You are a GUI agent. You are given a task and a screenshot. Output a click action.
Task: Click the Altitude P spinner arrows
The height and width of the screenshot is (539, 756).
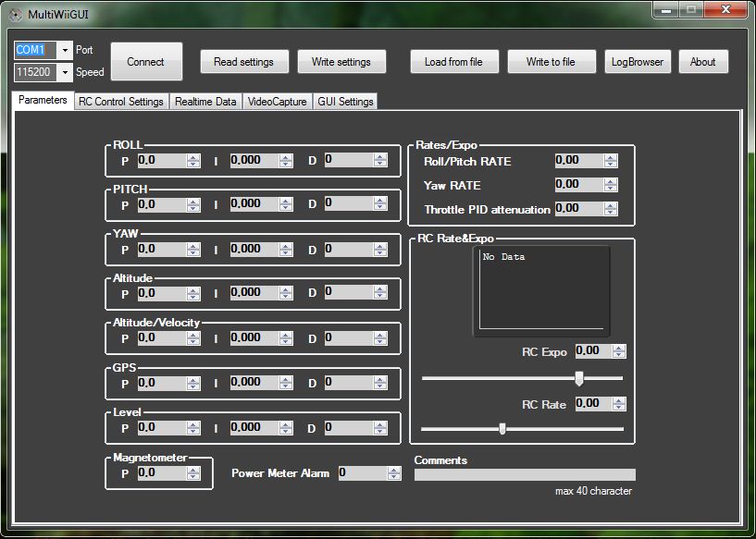(x=193, y=294)
